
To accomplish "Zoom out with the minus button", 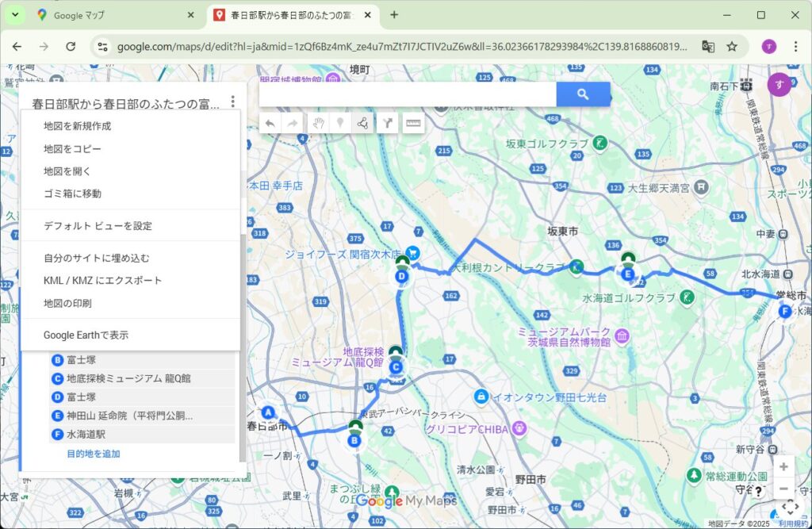I will pyautogui.click(x=783, y=488).
